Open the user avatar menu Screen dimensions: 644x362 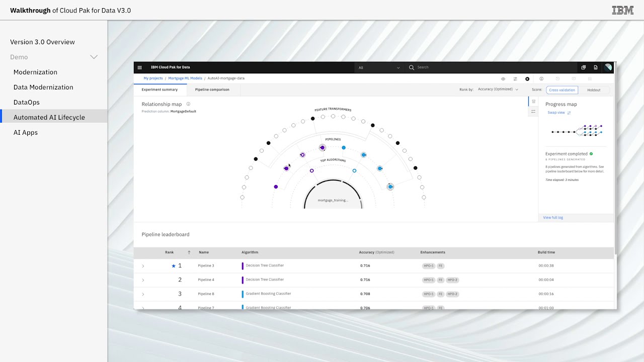tap(608, 67)
